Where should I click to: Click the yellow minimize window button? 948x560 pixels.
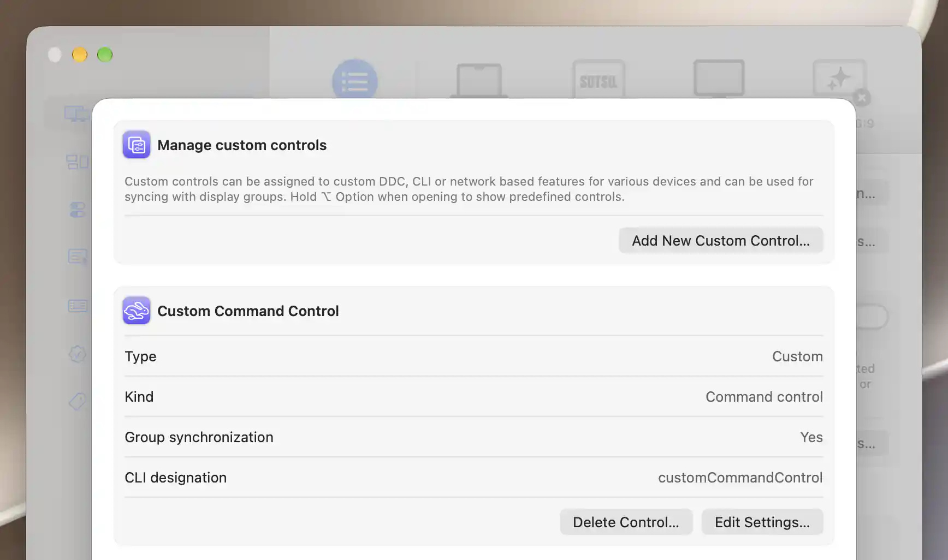click(x=80, y=55)
